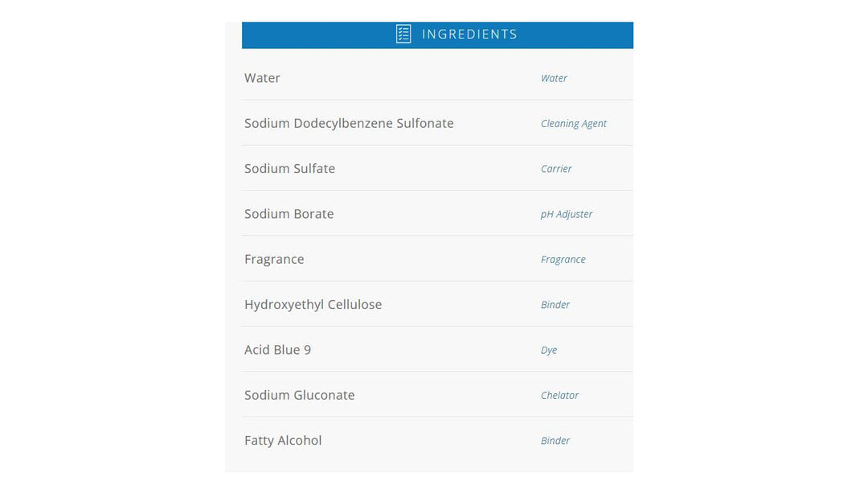Viewport: 868px width, 497px height.
Task: Click the INGREDIENTS header bar
Action: pyautogui.click(x=469, y=35)
